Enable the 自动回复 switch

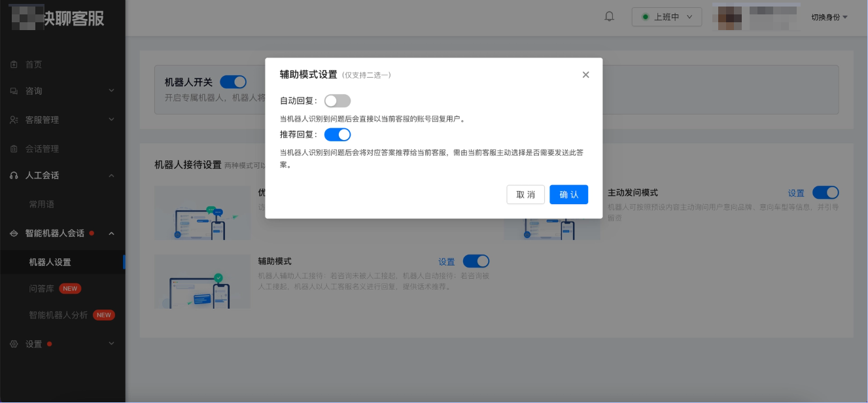(337, 100)
